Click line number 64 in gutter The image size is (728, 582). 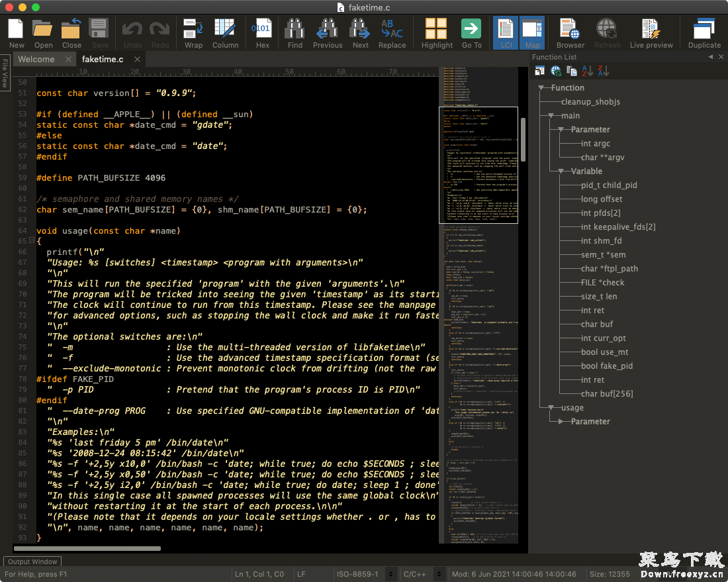point(23,230)
